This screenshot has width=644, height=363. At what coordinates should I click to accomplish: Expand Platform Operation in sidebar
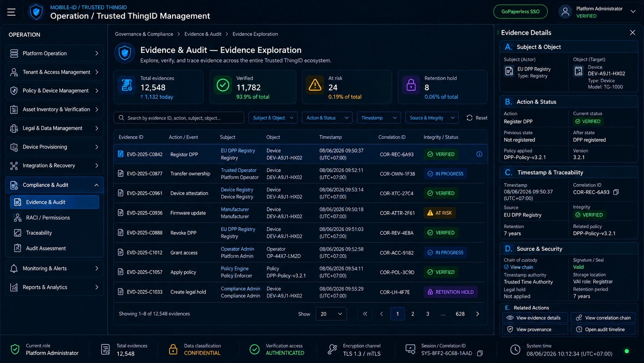click(54, 54)
